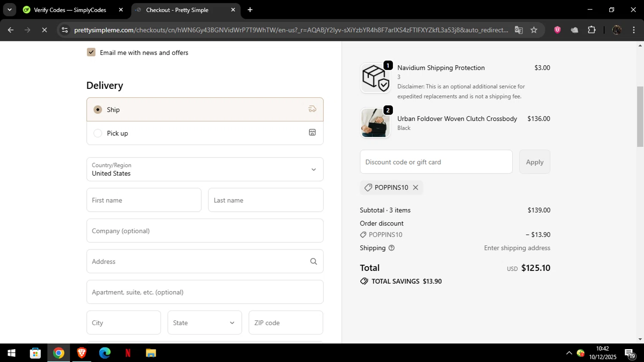The width and height of the screenshot is (644, 362).
Task: Open the Windows Start menu
Action: point(12,353)
